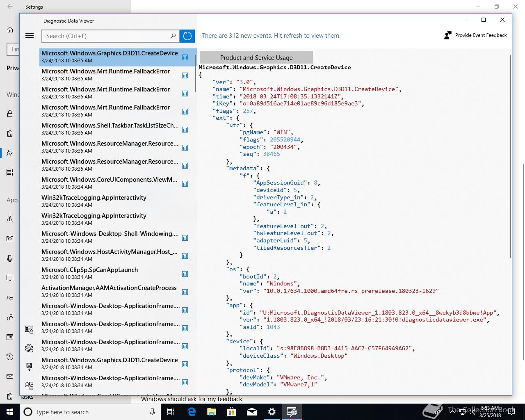This screenshot has width=525, height=420.
Task: Open the Privacy Dashboard icon with lock
Action: [x=29, y=329]
